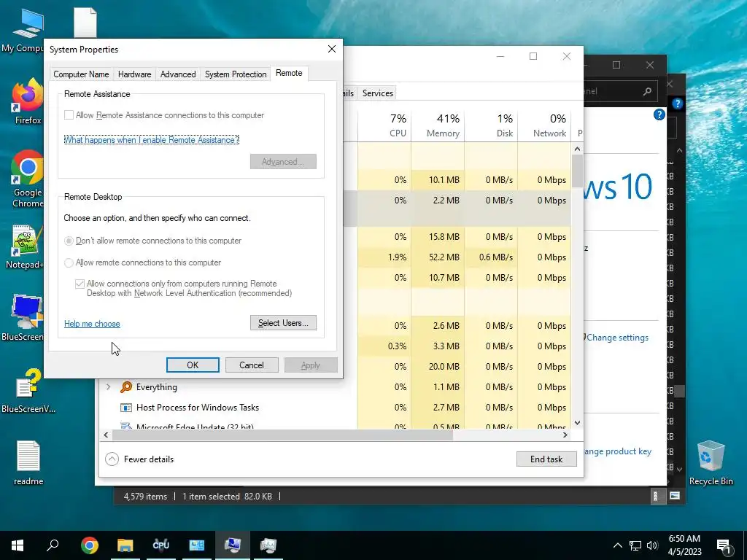Open What happens when I enable Remote Assistance
This screenshot has height=560, width=747.
tap(152, 140)
